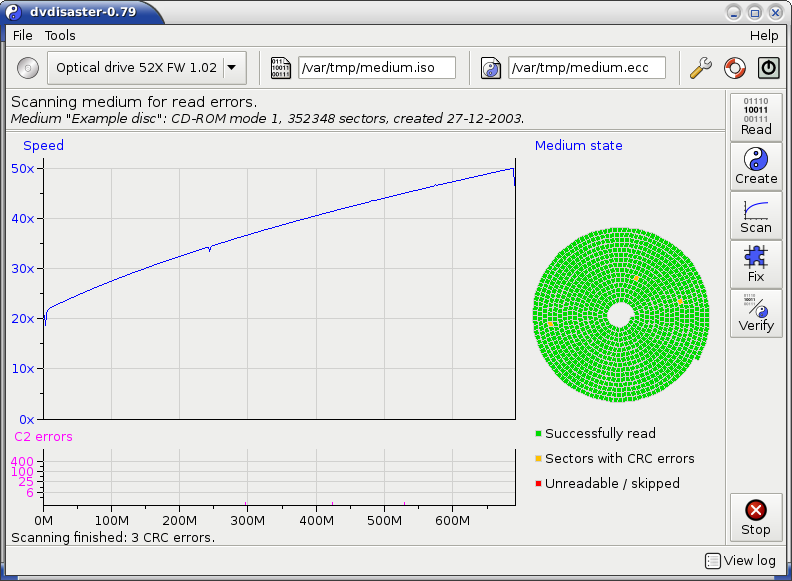This screenshot has width=792, height=581.
Task: Open the Tools menu
Action: 60,35
